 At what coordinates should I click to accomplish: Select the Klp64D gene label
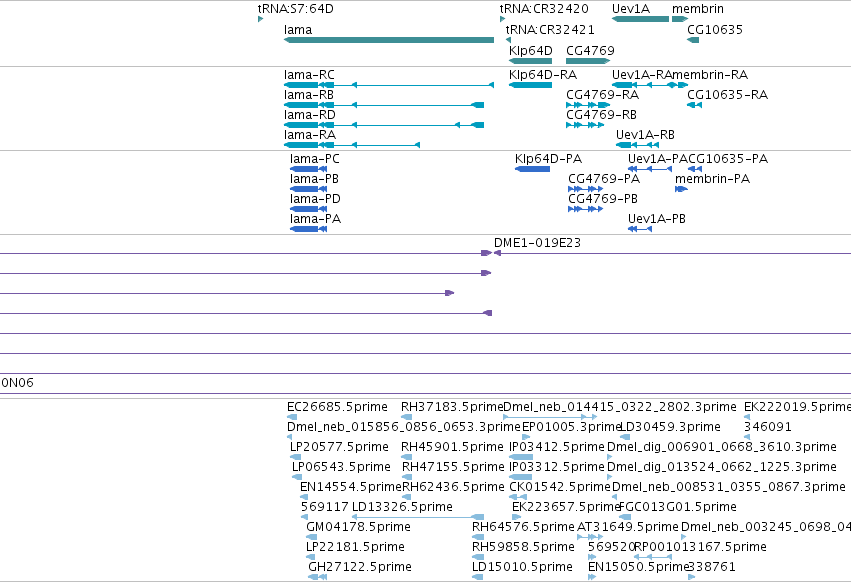[x=531, y=50]
